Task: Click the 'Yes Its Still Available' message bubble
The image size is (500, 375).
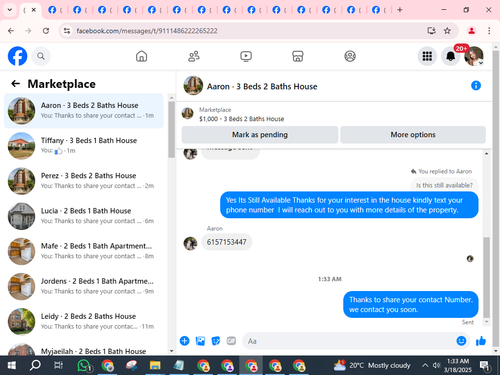Action: (x=349, y=205)
